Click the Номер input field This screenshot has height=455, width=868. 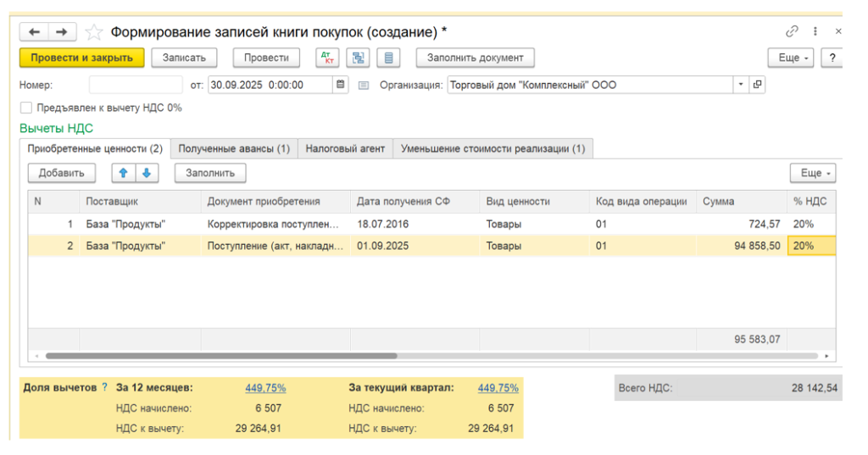point(136,85)
